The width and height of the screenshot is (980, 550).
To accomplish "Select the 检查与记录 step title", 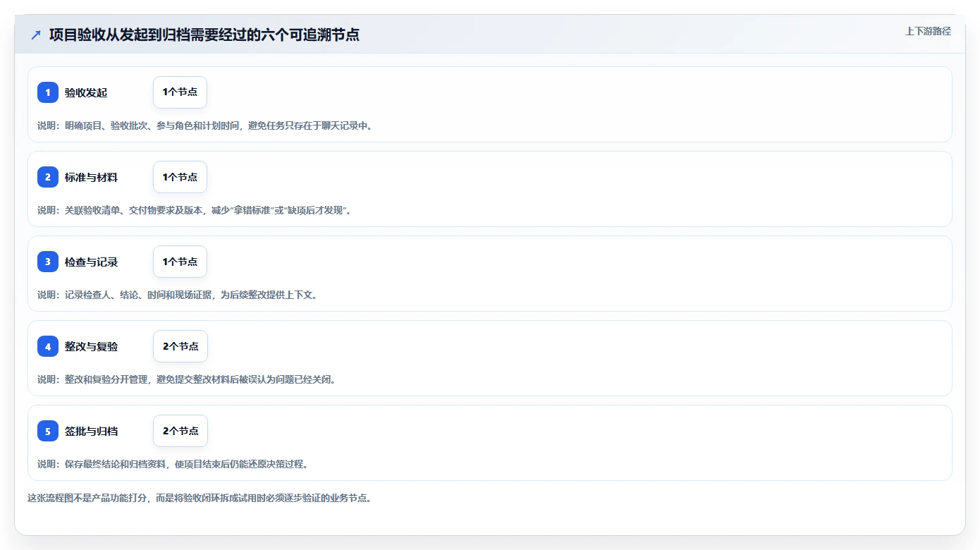I will 91,262.
